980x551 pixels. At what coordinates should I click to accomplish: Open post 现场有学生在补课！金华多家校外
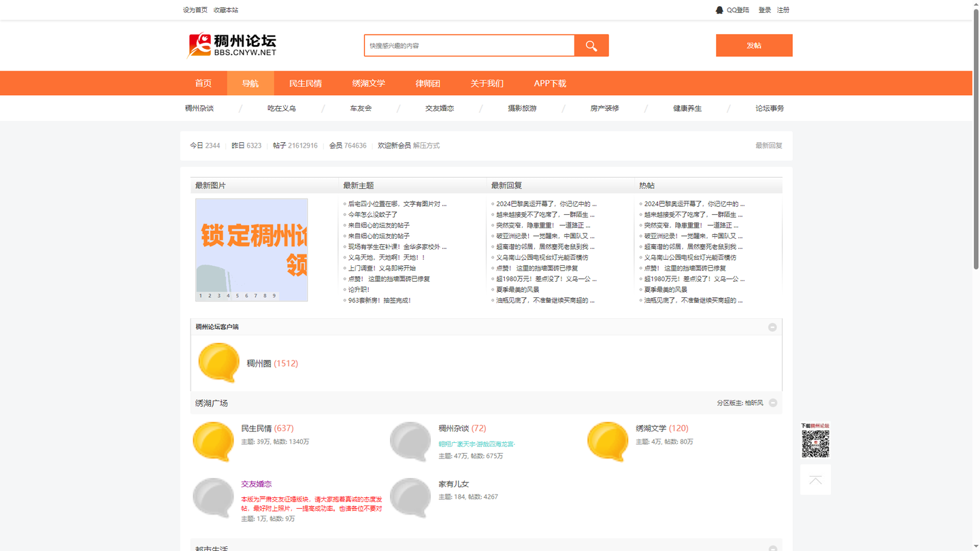tap(397, 247)
